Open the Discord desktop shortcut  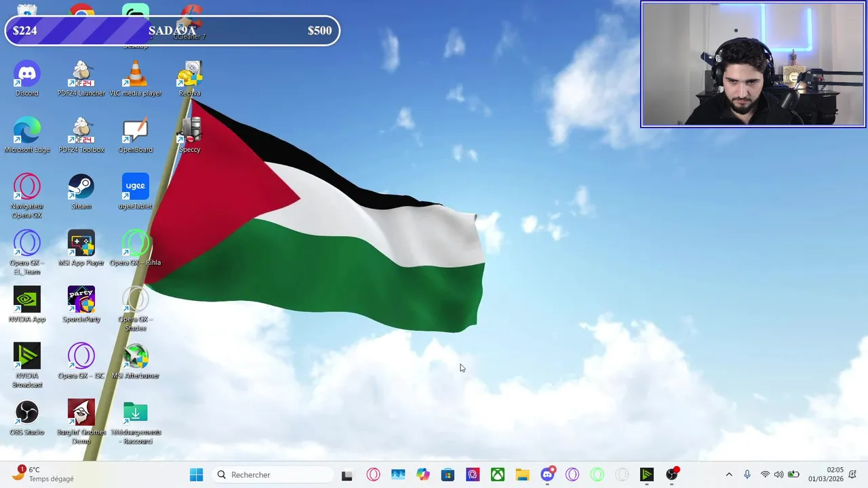coord(27,79)
